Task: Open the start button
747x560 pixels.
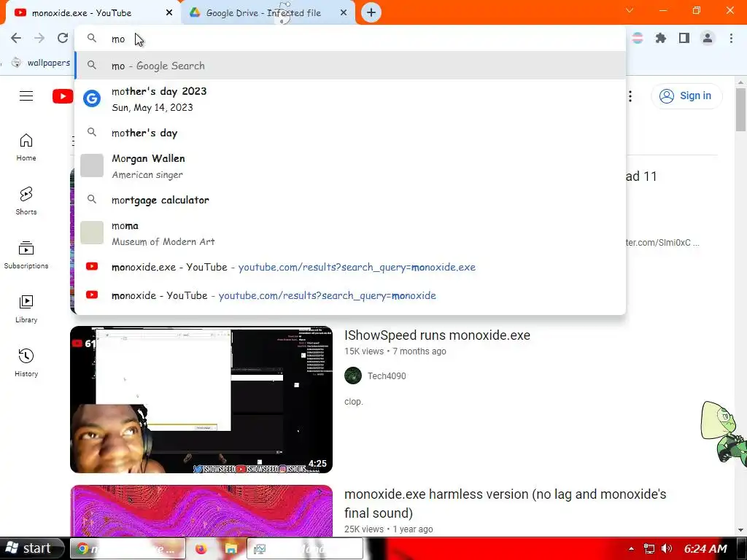Action: (31, 548)
